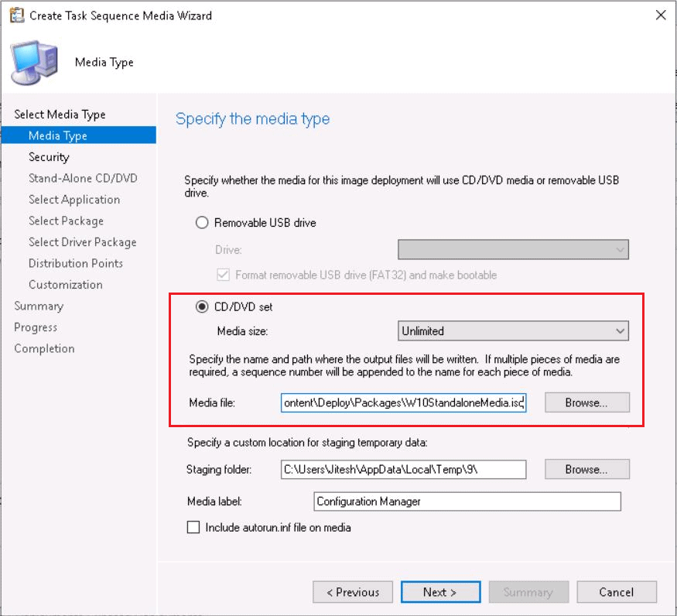677x616 pixels.
Task: Select the CD/DVD set radio button
Action: (x=203, y=307)
